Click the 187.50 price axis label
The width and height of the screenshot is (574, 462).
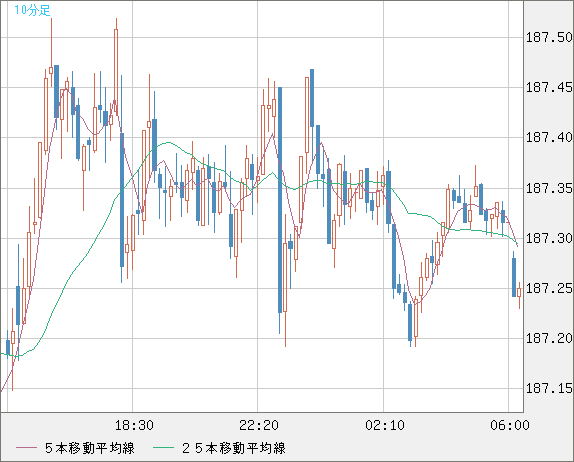[549, 37]
